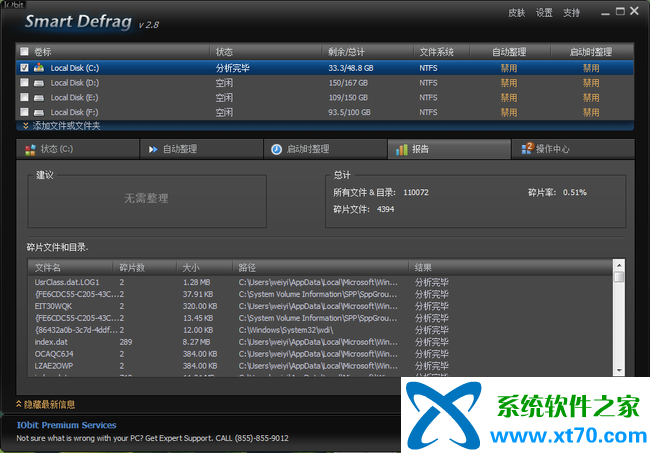Toggle 自动整理 禁用 for Local Disk (F:)
This screenshot has height=453, width=650.
(509, 112)
